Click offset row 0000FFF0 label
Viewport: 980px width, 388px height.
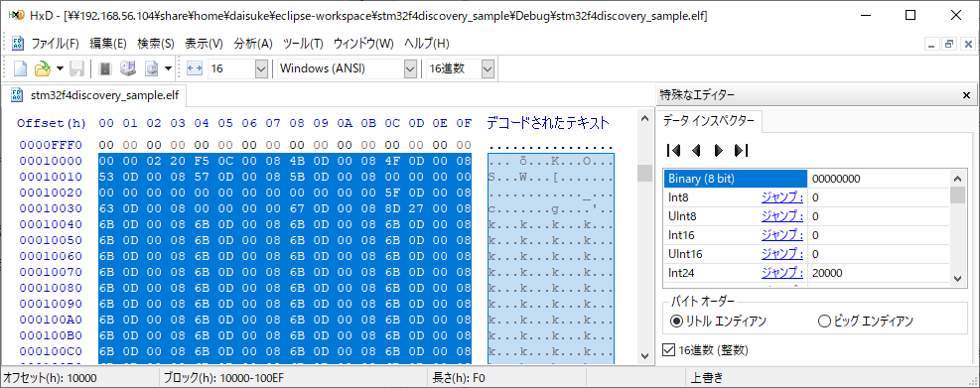click(x=51, y=145)
